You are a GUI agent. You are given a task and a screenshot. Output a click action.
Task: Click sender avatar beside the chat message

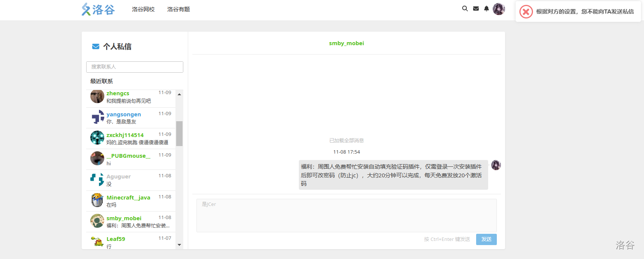[496, 165]
